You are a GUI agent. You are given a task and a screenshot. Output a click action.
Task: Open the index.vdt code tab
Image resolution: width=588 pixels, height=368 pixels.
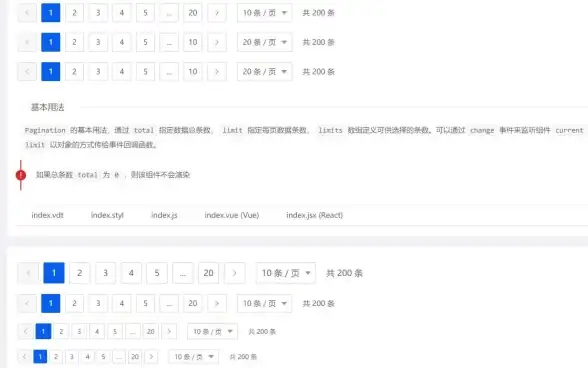[47, 215]
